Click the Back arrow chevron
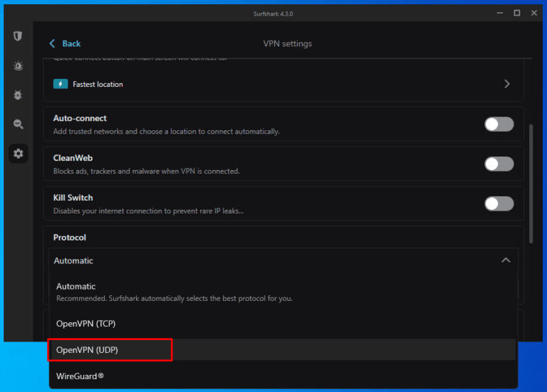 [52, 43]
